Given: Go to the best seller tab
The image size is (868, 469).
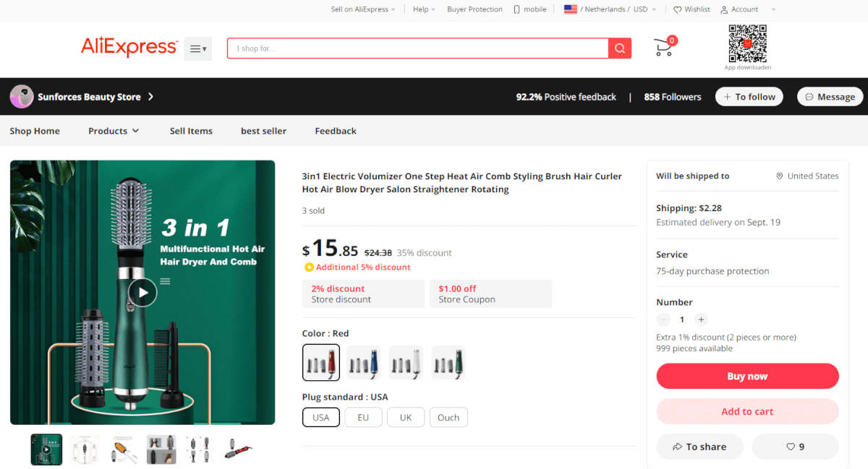Looking at the screenshot, I should 263,131.
